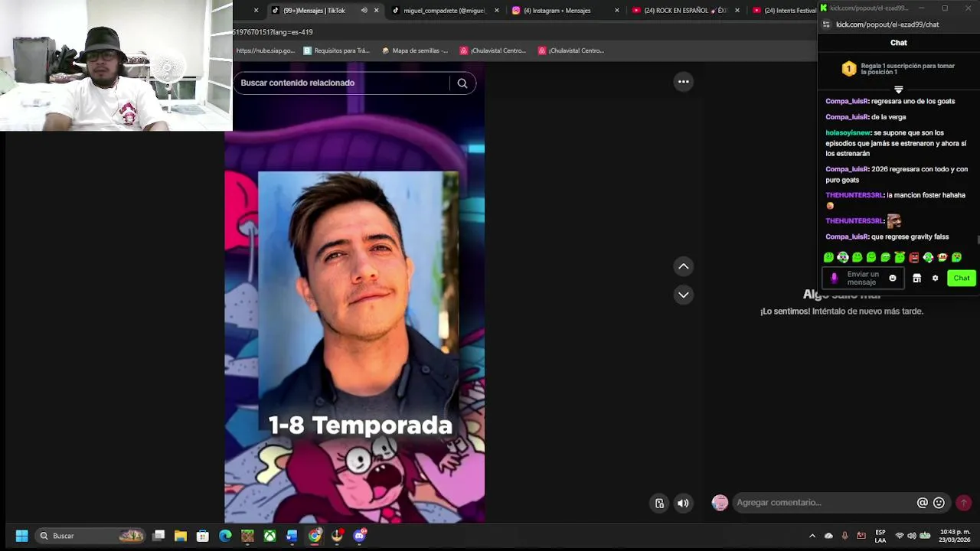
Task: Switch to ROCK EN ESPAÑOL YouTube tab
Action: [684, 11]
